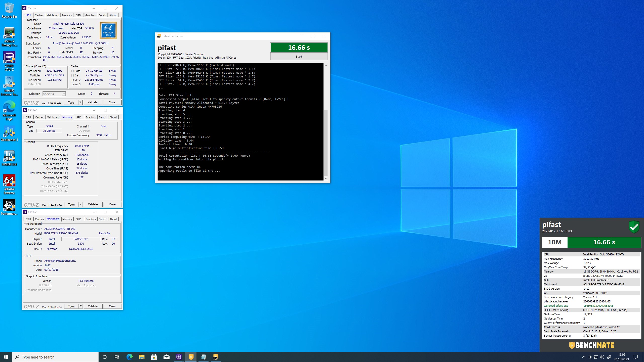Expand Tools dropdown arrow in Memory tab window

(x=80, y=204)
